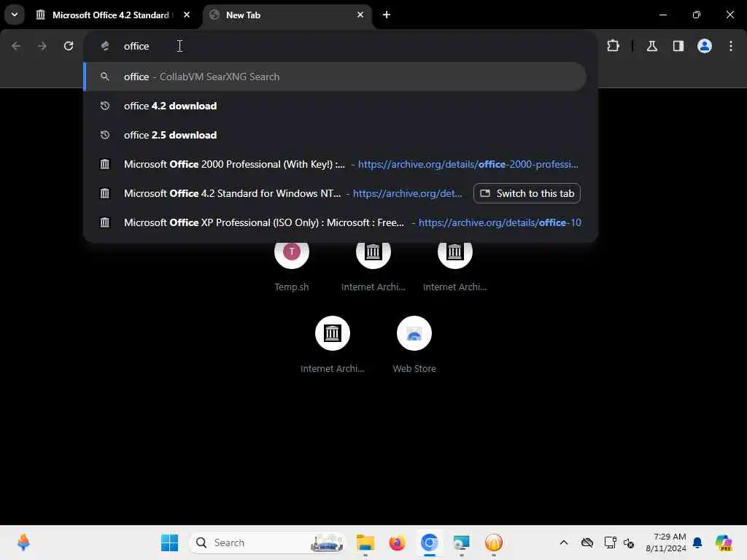Open the orange round app icon in taskbar
This screenshot has height=560, width=747.
(494, 542)
